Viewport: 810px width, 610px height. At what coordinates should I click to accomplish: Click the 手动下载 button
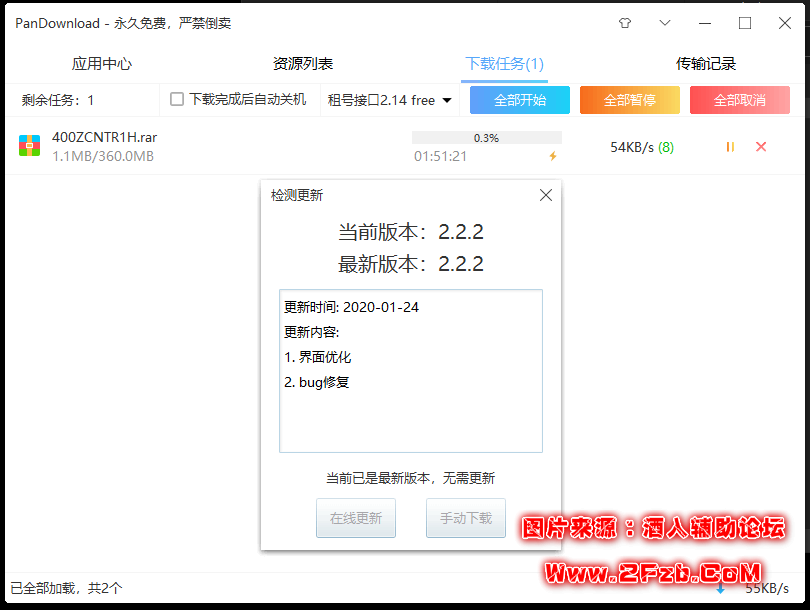tap(466, 518)
